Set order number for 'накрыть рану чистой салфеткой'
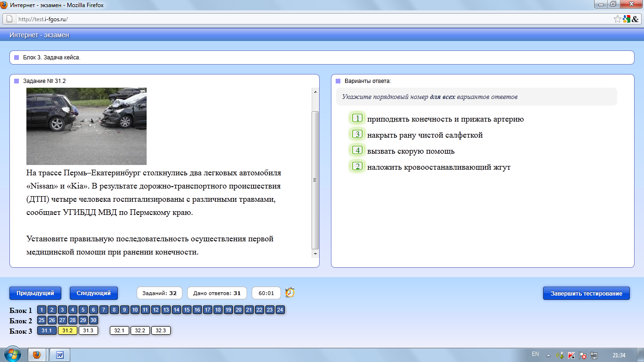The image size is (644, 362). (358, 134)
